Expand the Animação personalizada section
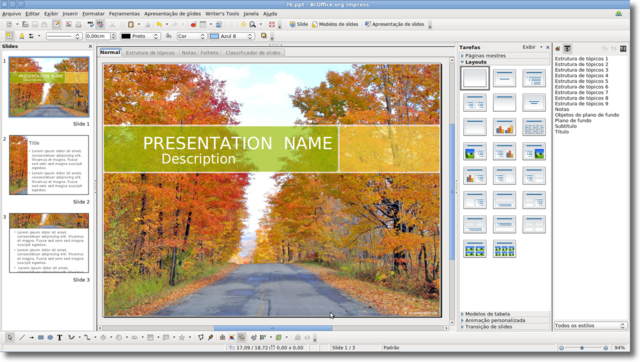Image resolution: width=640 pixels, height=362 pixels. [x=495, y=320]
